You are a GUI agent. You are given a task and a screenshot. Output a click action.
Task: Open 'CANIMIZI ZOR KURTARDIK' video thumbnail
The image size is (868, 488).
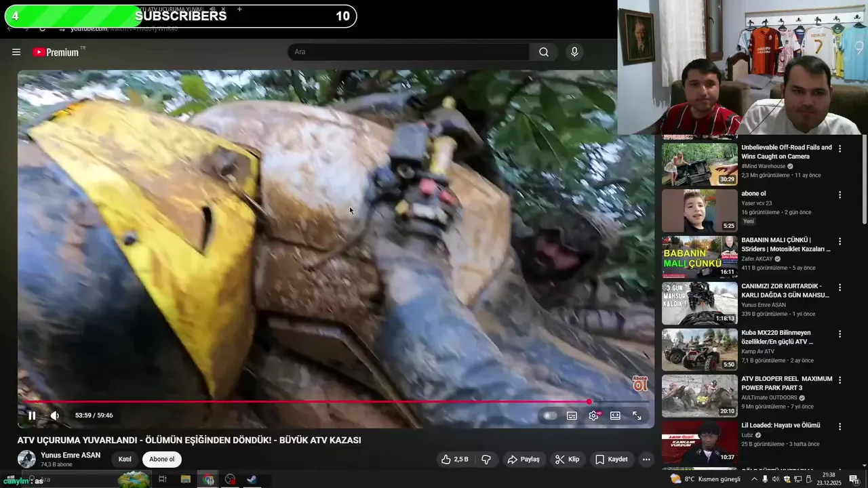point(699,304)
